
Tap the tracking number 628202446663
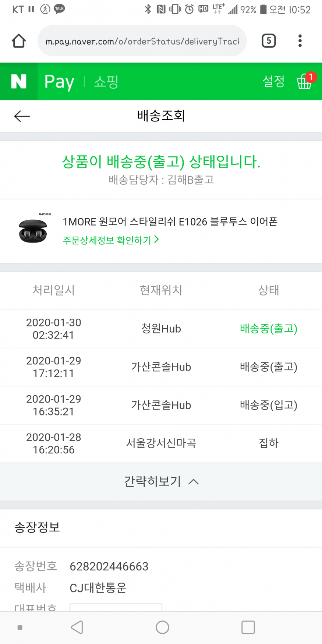[x=109, y=566]
